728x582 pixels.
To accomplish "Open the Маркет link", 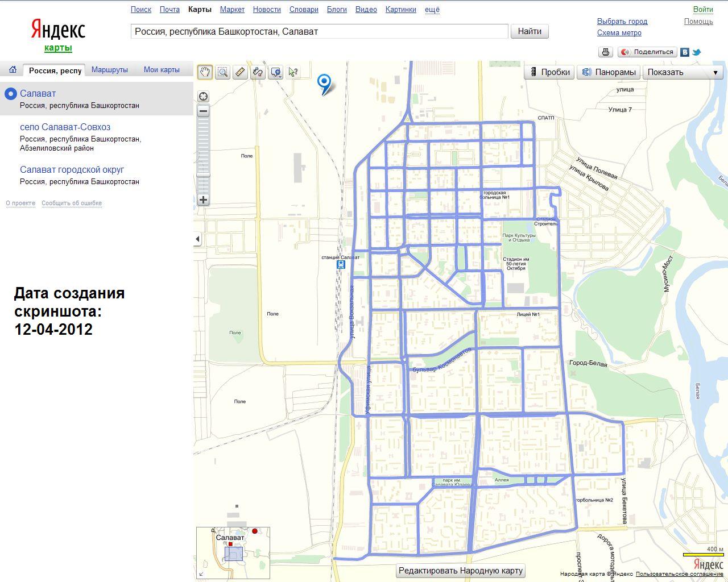I will (232, 10).
